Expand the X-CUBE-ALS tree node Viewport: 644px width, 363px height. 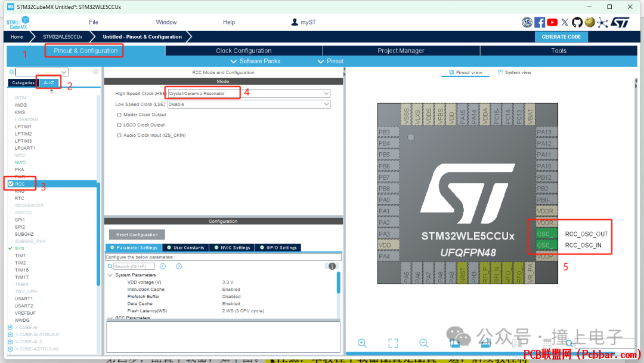10,342
